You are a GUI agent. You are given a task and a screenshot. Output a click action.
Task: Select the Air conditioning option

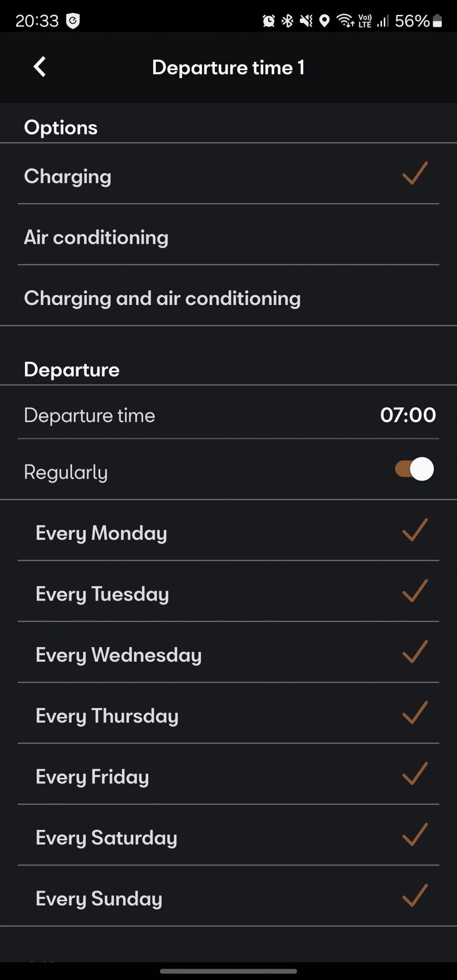click(x=228, y=237)
